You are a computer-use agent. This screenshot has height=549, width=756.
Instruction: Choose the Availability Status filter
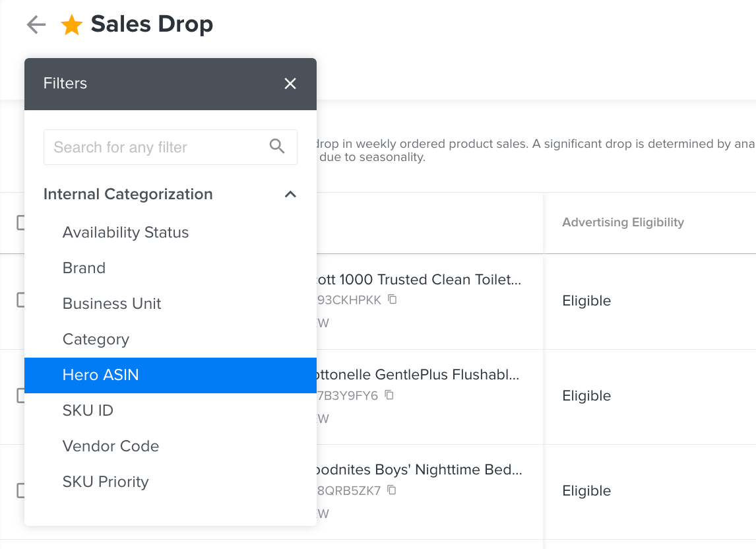(125, 232)
